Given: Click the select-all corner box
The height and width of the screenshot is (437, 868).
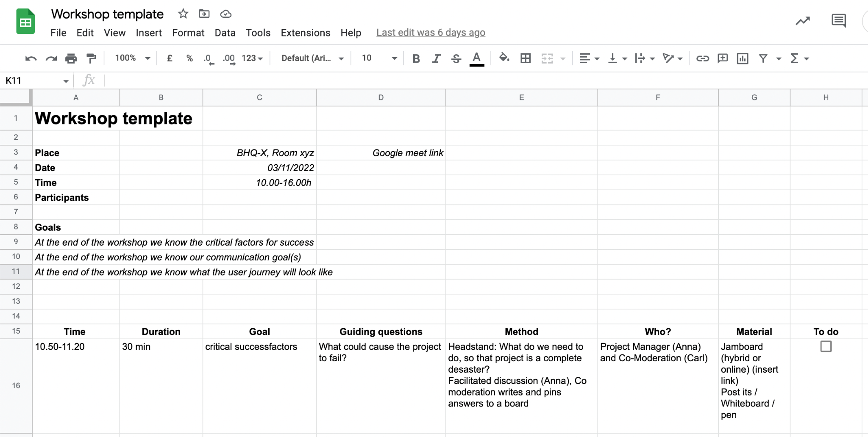Looking at the screenshot, I should click(x=16, y=97).
